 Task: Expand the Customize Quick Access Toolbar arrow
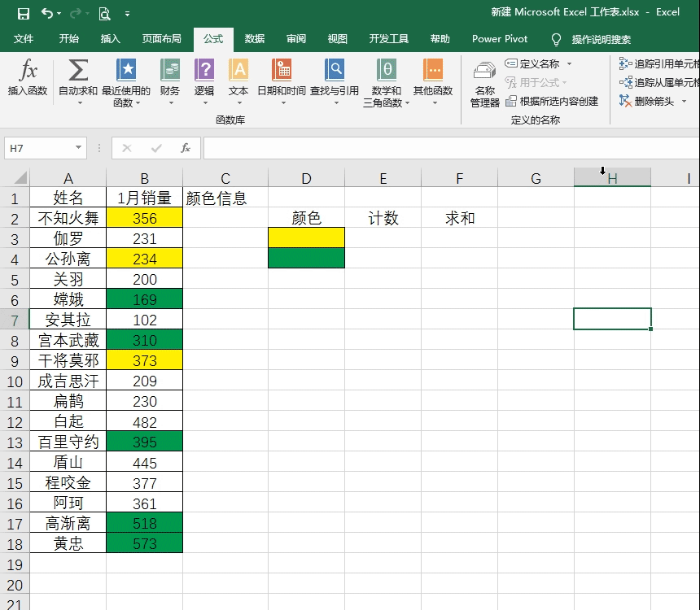(x=127, y=15)
